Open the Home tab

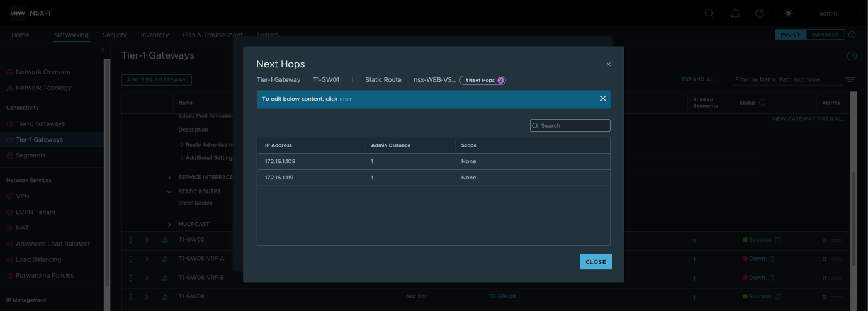click(20, 35)
